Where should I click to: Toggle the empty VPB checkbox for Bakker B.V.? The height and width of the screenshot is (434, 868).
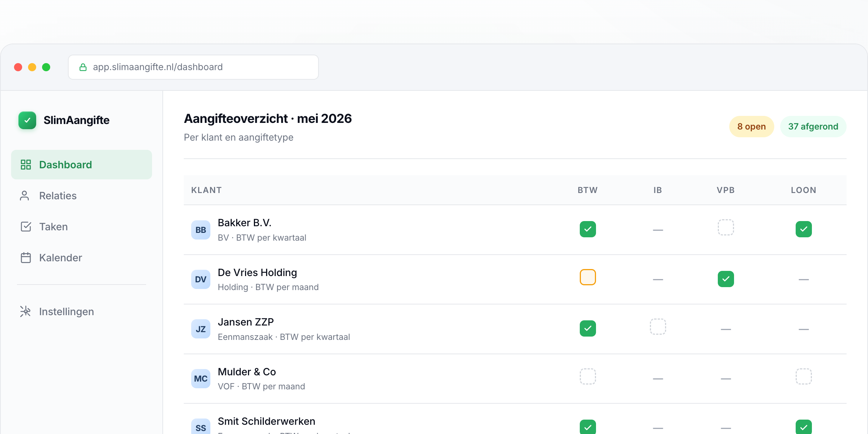[726, 227]
